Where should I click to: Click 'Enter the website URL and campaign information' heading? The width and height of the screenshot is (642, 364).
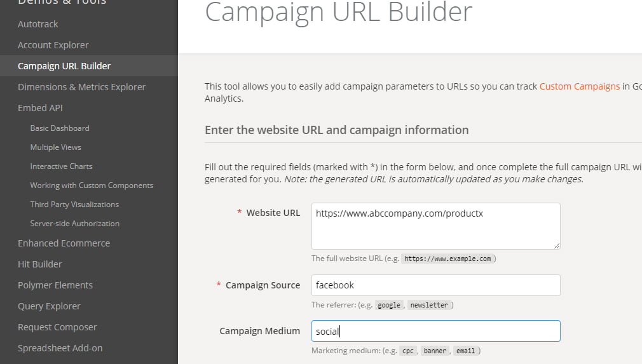tap(336, 130)
